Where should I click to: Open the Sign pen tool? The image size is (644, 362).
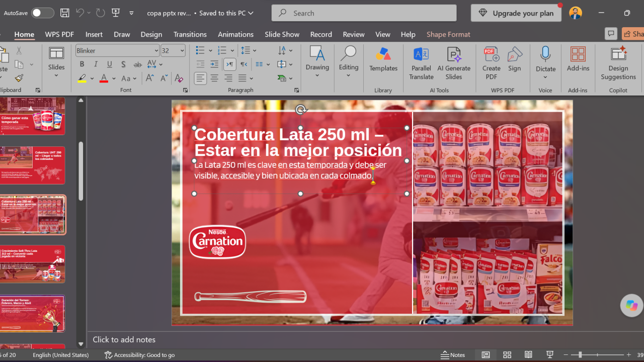(514, 59)
